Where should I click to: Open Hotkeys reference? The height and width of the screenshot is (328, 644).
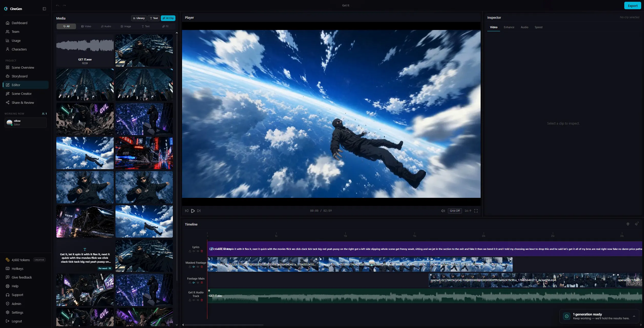[26, 269]
